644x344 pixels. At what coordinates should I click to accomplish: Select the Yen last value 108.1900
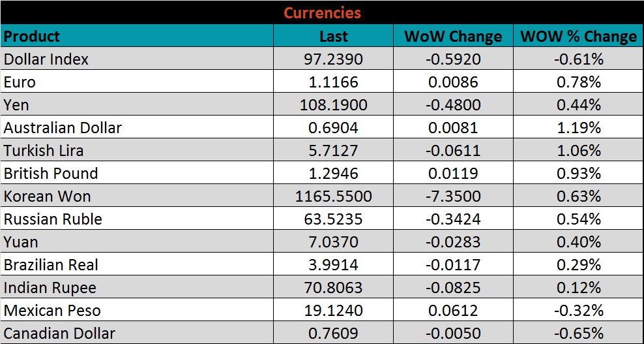333,105
